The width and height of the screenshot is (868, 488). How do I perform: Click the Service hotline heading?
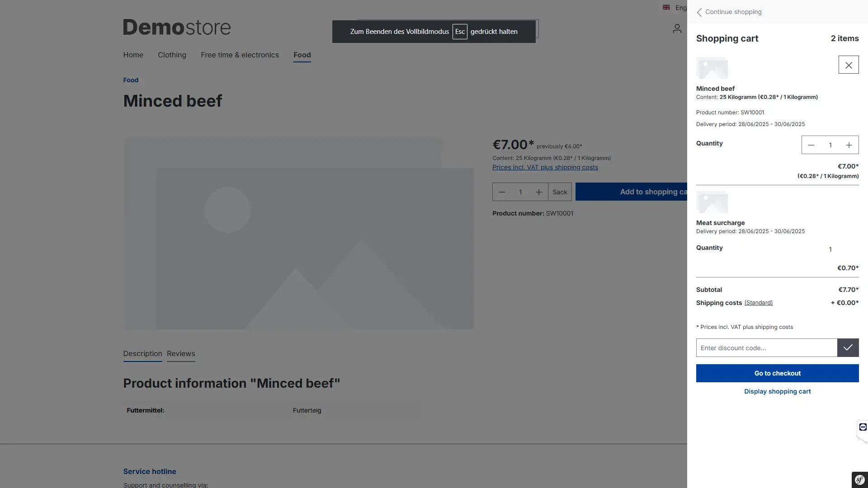(150, 471)
